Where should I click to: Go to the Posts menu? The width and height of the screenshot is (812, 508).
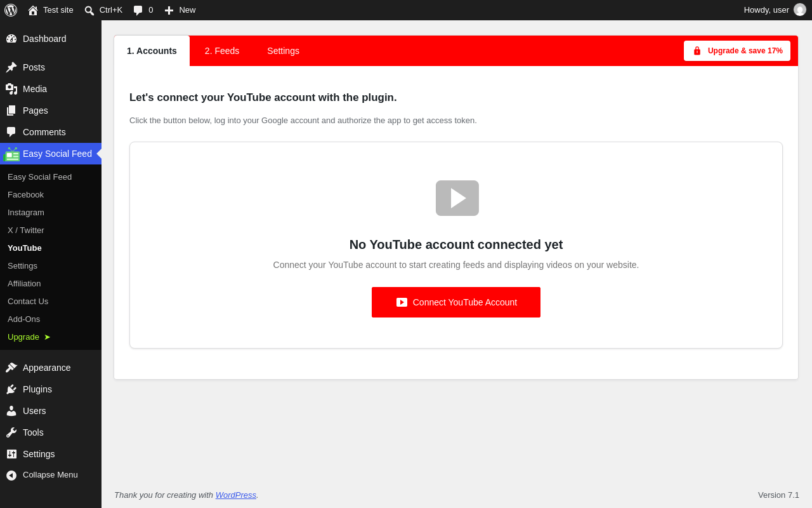pyautogui.click(x=51, y=67)
